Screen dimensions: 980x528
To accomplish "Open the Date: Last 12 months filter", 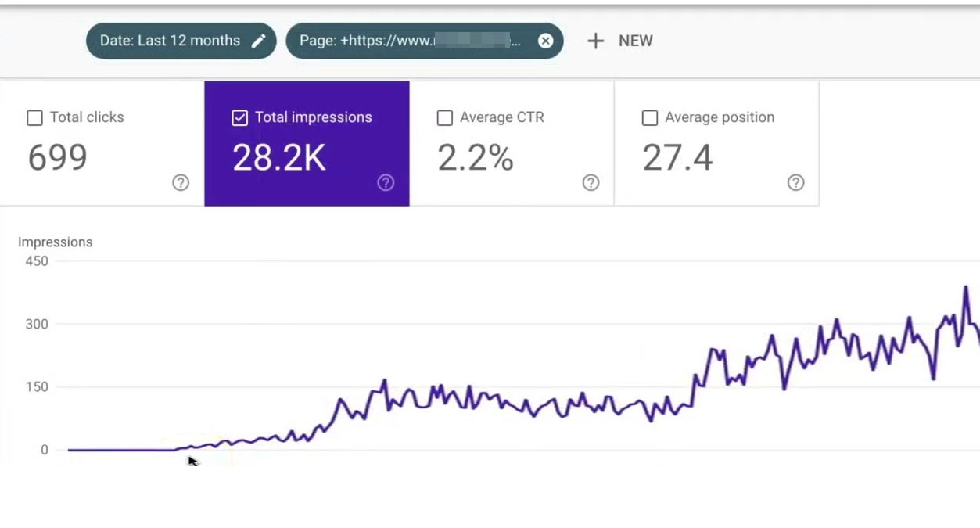I will (170, 41).
